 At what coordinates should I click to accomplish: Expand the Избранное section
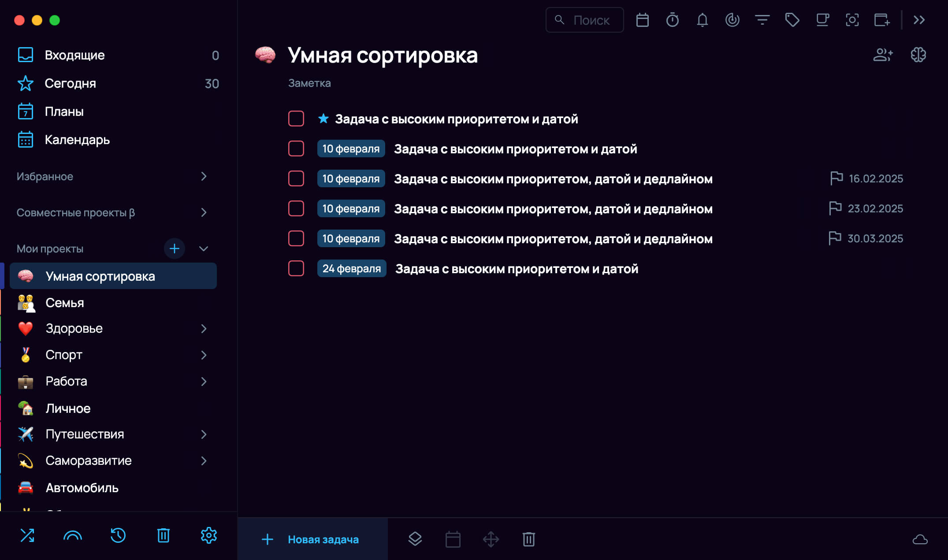(x=204, y=176)
